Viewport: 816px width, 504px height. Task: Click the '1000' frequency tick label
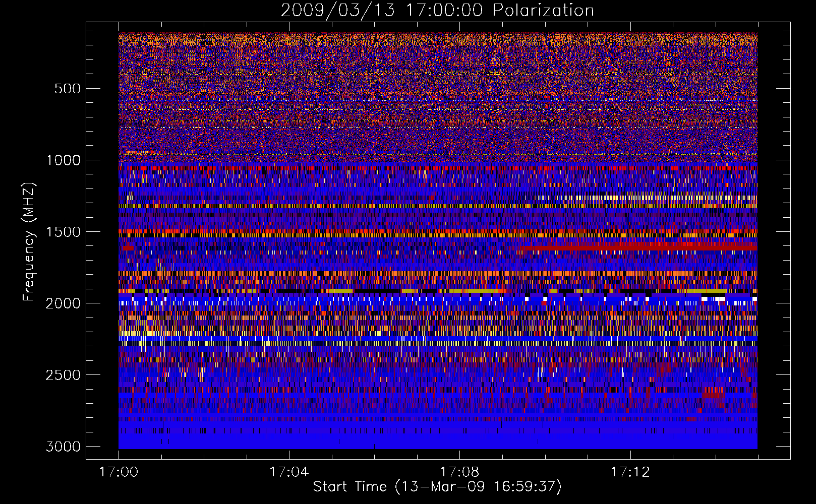click(x=63, y=160)
